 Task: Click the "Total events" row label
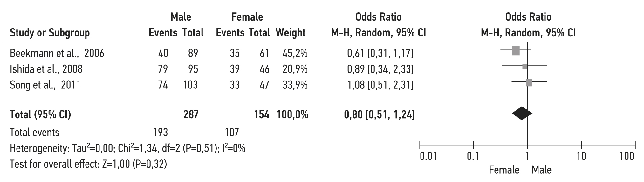[35, 132]
